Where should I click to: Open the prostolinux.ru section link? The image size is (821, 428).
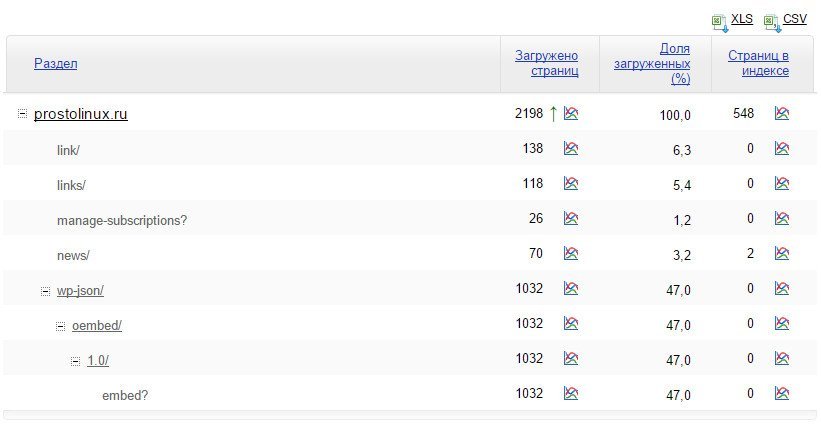81,114
